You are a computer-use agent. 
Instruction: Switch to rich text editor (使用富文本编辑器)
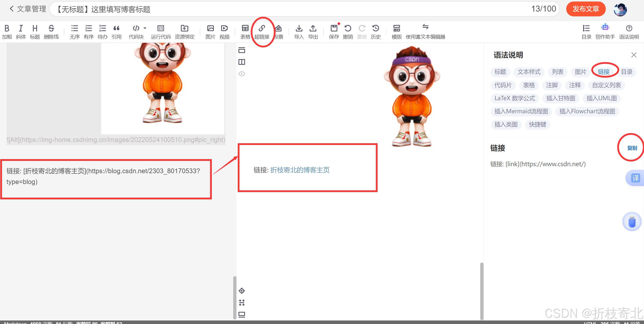(425, 32)
